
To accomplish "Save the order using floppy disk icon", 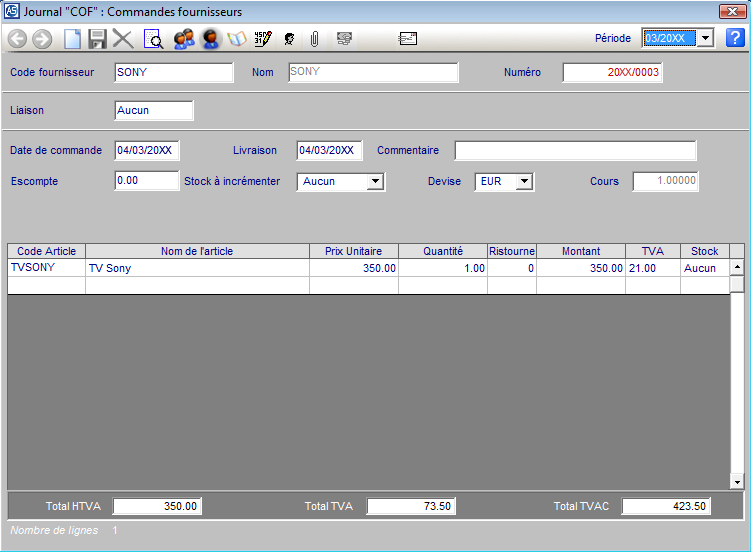I will (98, 39).
